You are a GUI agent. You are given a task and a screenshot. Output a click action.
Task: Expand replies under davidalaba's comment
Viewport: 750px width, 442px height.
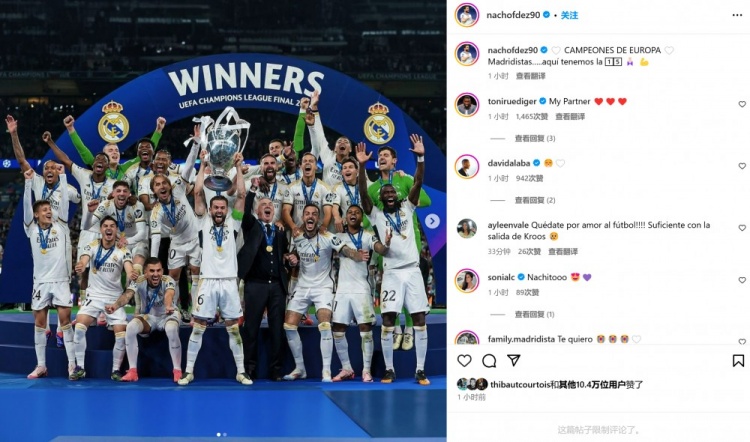pyautogui.click(x=535, y=200)
